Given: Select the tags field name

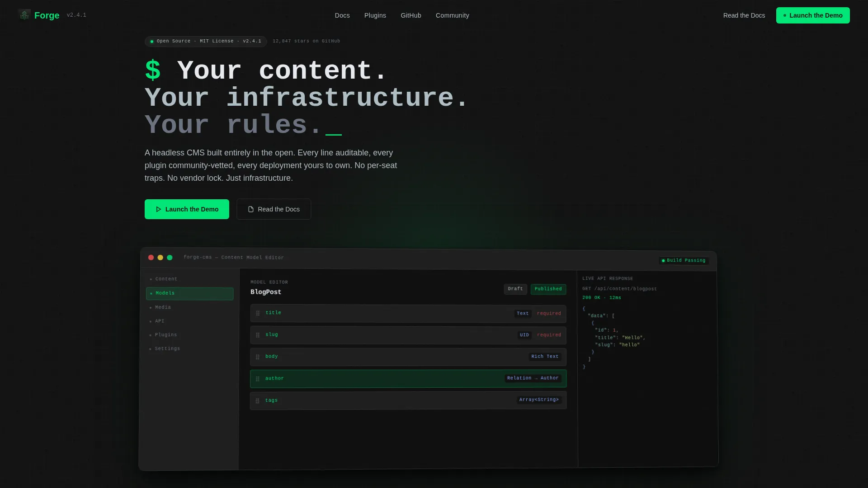Looking at the screenshot, I should tap(271, 400).
